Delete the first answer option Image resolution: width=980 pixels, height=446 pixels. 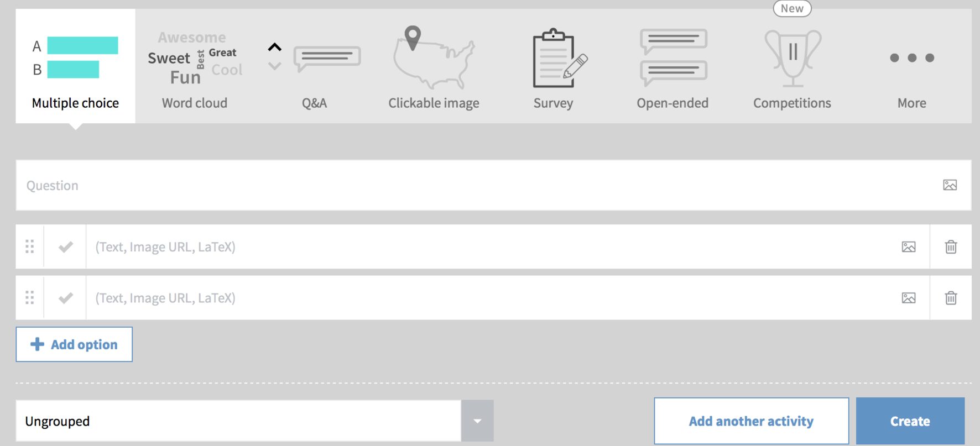click(x=951, y=246)
